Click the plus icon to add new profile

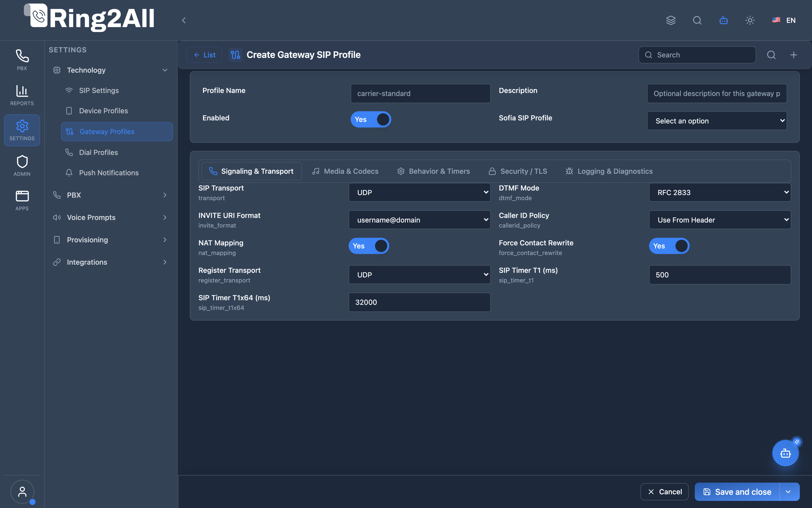tap(793, 55)
